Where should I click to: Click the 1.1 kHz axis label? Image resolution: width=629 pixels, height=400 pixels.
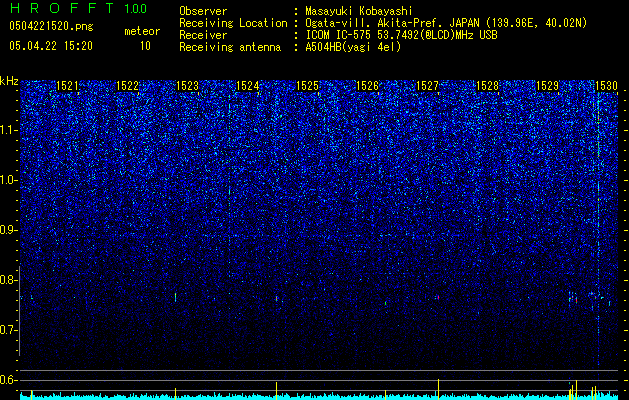pyautogui.click(x=9, y=130)
